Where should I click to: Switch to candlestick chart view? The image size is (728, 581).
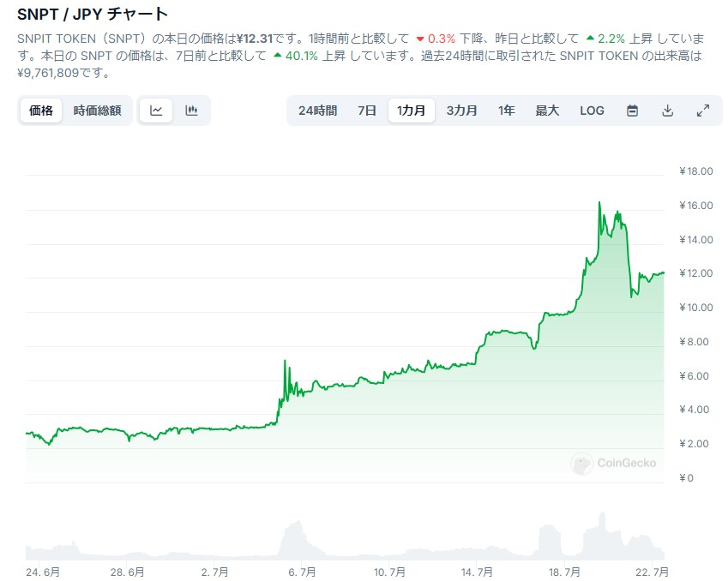(191, 111)
